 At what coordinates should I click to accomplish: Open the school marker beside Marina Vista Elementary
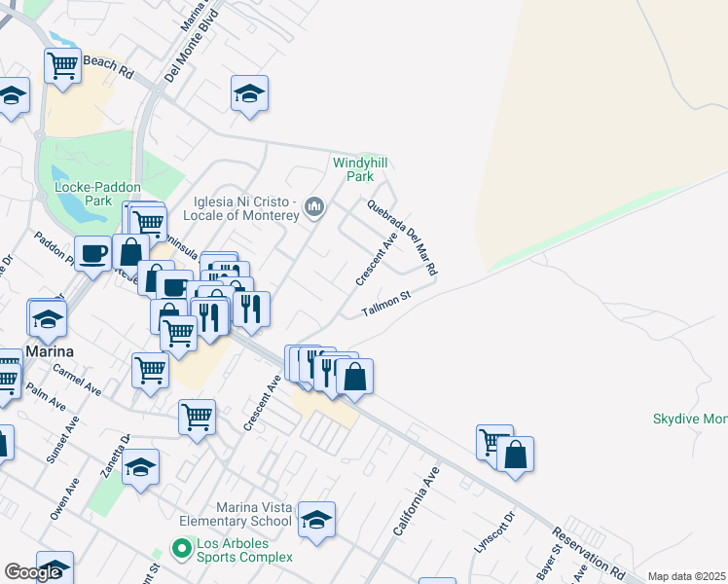coord(316,521)
